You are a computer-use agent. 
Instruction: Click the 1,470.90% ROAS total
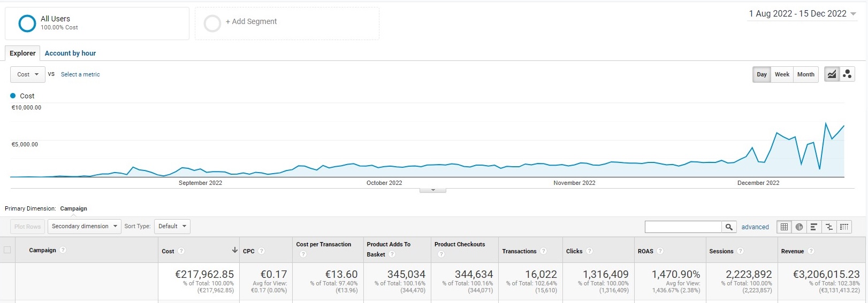point(676,274)
